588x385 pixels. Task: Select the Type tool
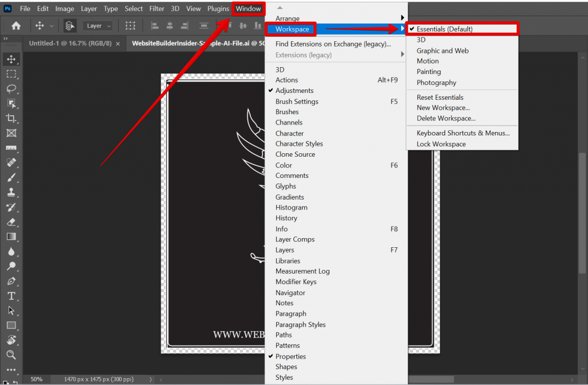click(10, 296)
